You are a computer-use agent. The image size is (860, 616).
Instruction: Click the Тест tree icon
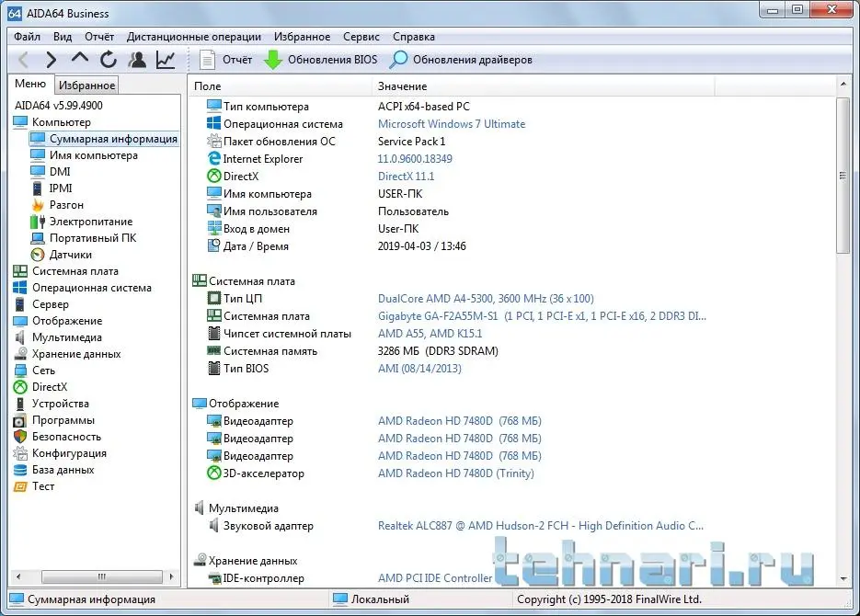click(20, 486)
